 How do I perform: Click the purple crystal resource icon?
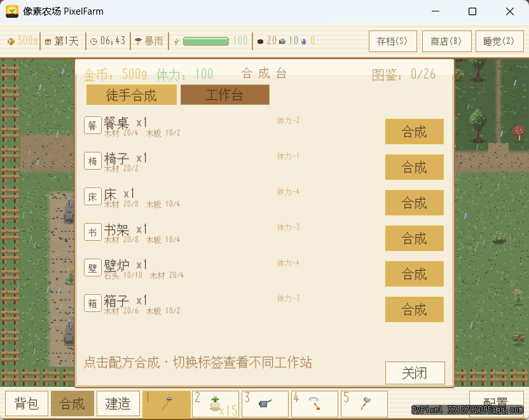[x=304, y=41]
